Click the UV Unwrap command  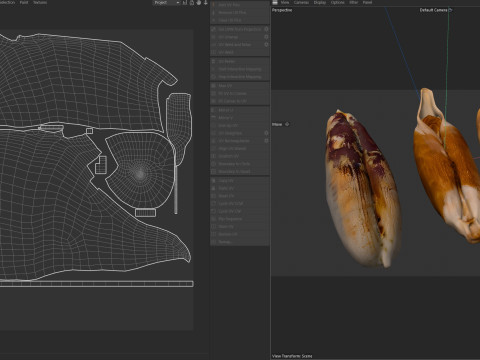237,37
